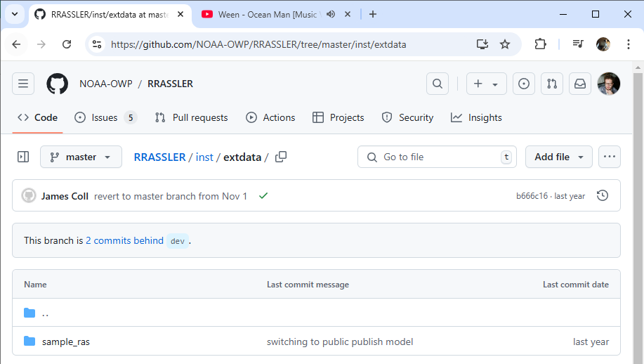Click the 2 commits behind link
Viewport: 644px width, 364px height.
124,240
